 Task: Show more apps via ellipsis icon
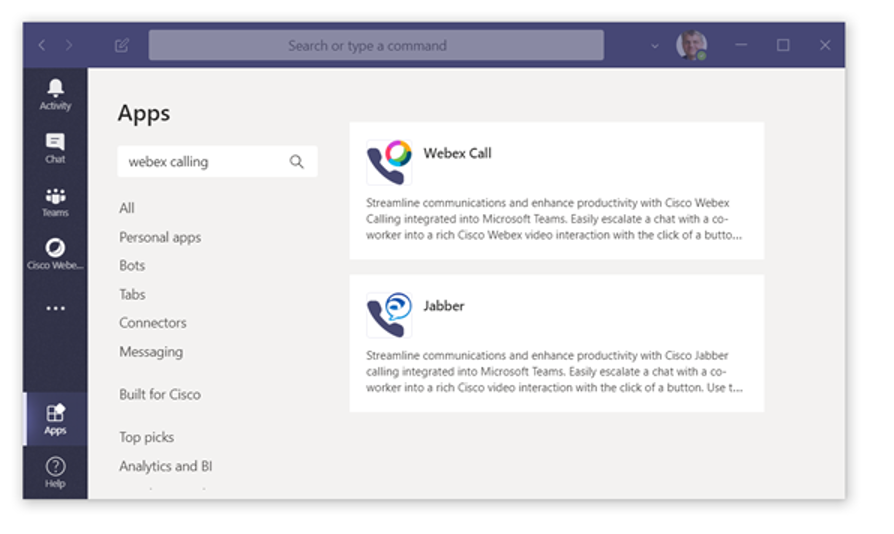point(55,308)
